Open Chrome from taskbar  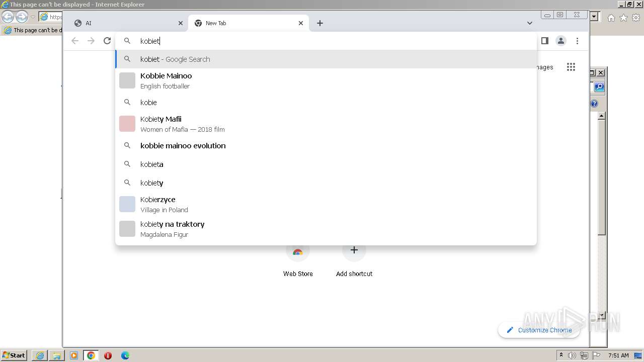coord(91,355)
